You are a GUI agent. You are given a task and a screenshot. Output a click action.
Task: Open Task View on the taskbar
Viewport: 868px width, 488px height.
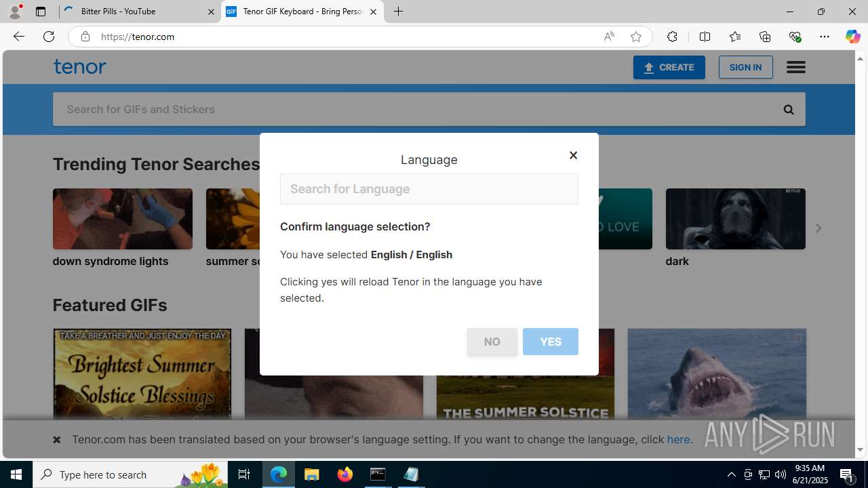[x=244, y=474]
